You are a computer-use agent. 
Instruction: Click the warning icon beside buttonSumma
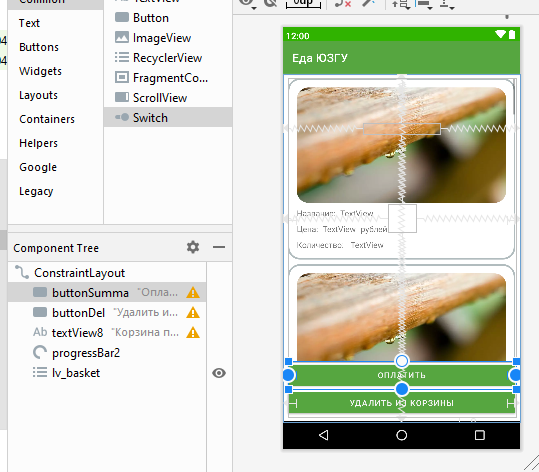(193, 293)
